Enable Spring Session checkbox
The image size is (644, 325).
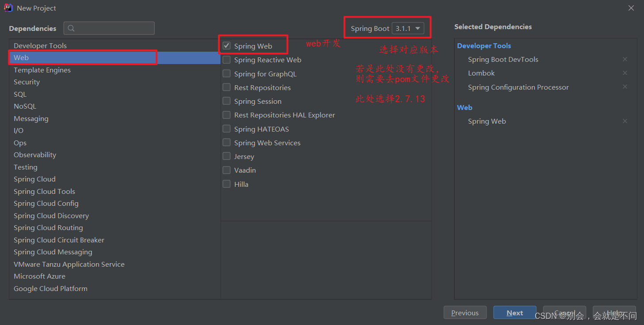(227, 101)
